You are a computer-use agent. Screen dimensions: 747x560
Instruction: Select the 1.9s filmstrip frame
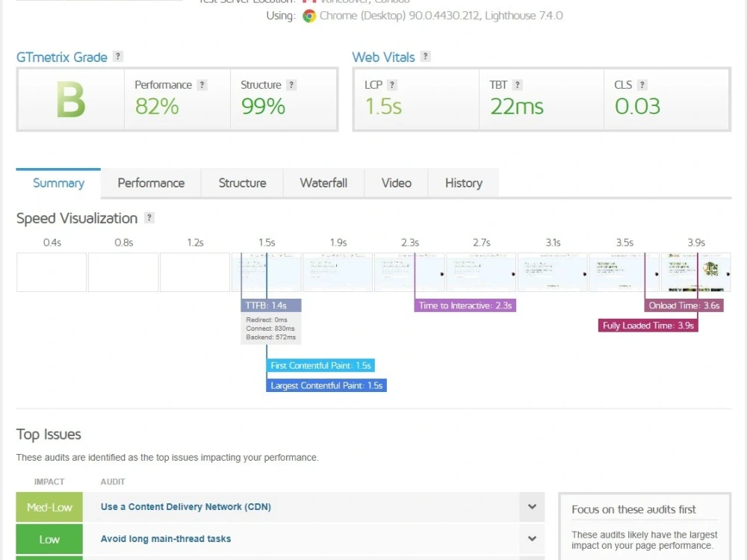[338, 272]
